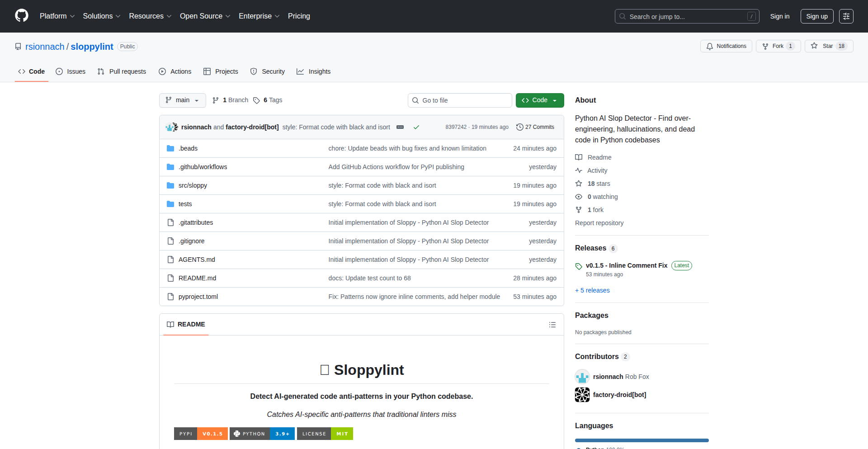
Task: Click the GitHub logo icon
Action: coord(22,16)
